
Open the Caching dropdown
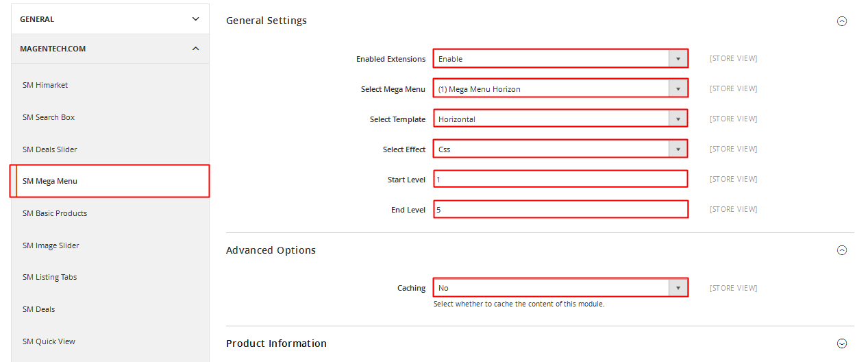coord(560,288)
